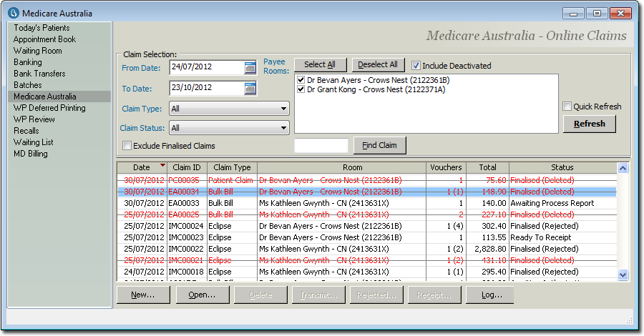Select Bank Transfers in the sidebar
The height and width of the screenshot is (336, 644).
tap(39, 74)
